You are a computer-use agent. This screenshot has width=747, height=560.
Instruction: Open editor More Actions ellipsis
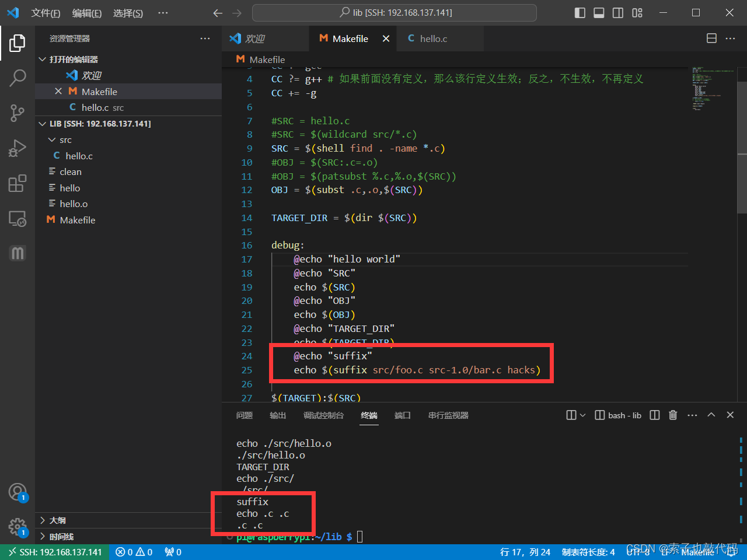730,38
